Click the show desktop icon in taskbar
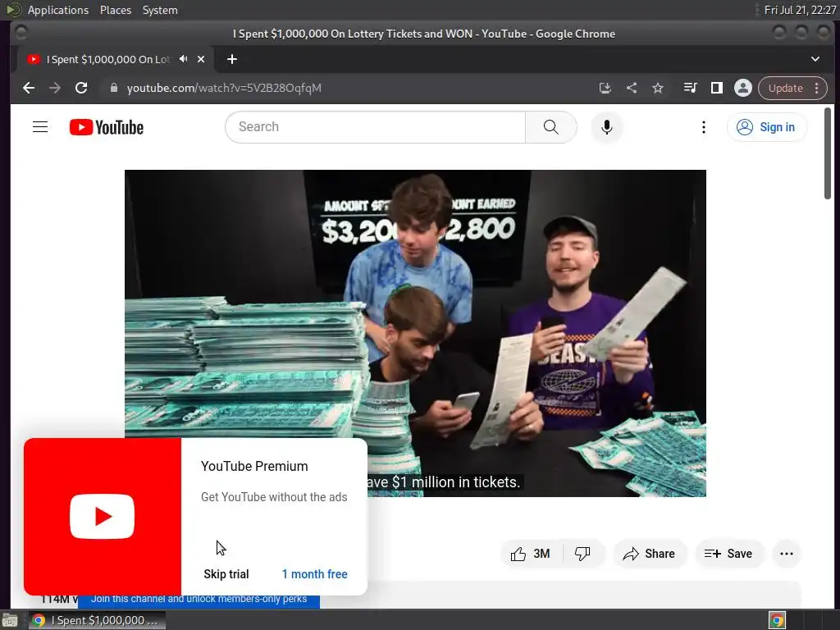 coord(10,620)
